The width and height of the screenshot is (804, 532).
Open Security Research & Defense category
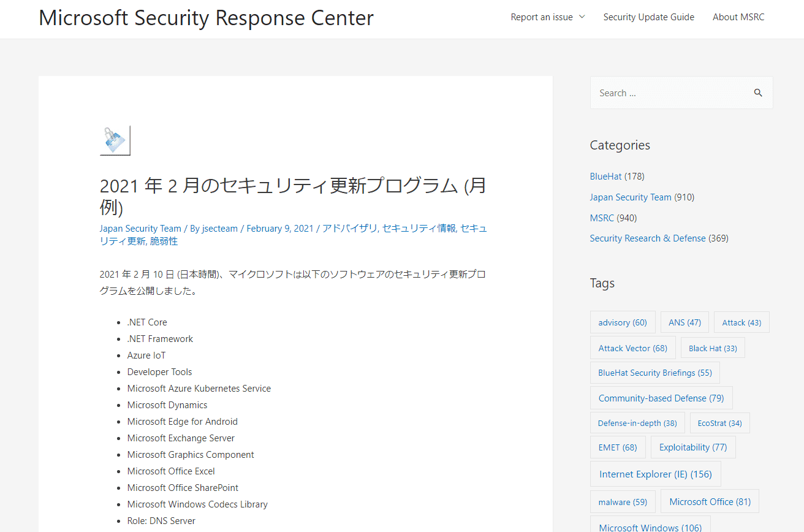point(647,238)
